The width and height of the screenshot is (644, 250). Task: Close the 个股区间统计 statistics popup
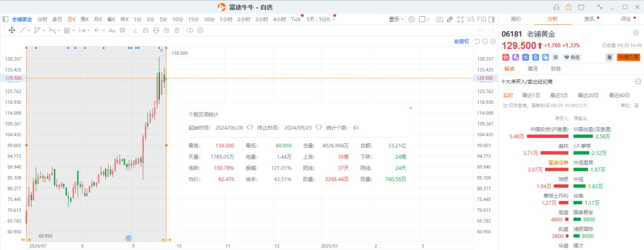410,108
